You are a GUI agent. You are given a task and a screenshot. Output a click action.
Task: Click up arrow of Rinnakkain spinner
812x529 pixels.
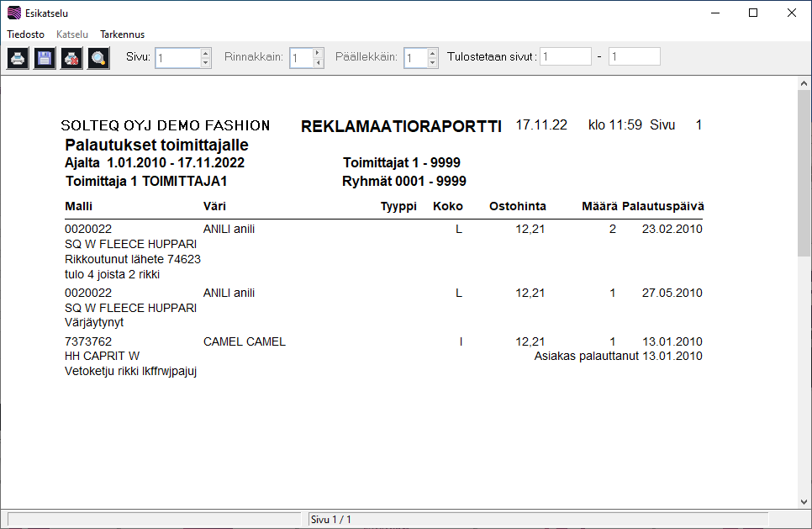317,53
